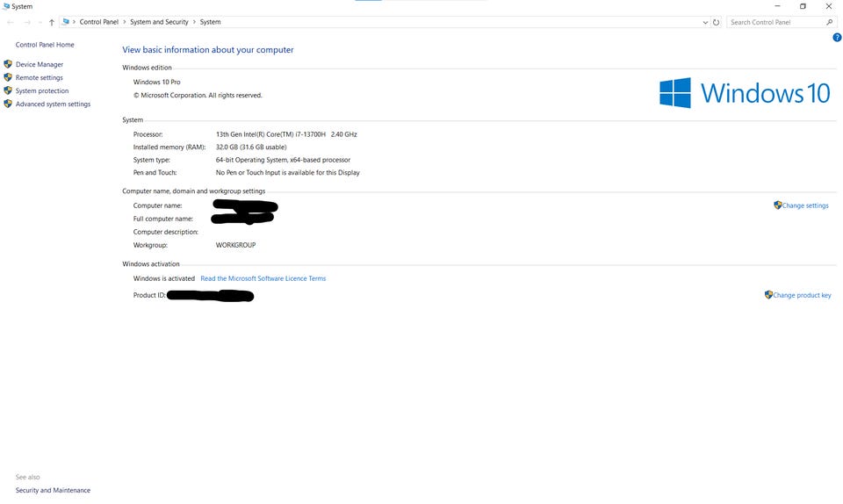
Task: Click the shield icon beside Advanced system settings
Action: click(x=8, y=104)
